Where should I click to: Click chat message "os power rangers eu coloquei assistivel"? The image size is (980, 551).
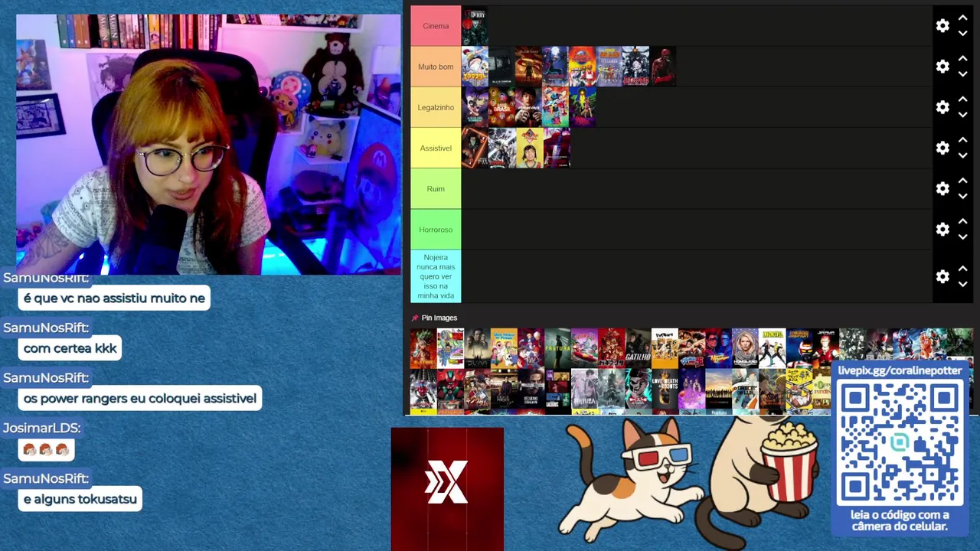click(139, 399)
